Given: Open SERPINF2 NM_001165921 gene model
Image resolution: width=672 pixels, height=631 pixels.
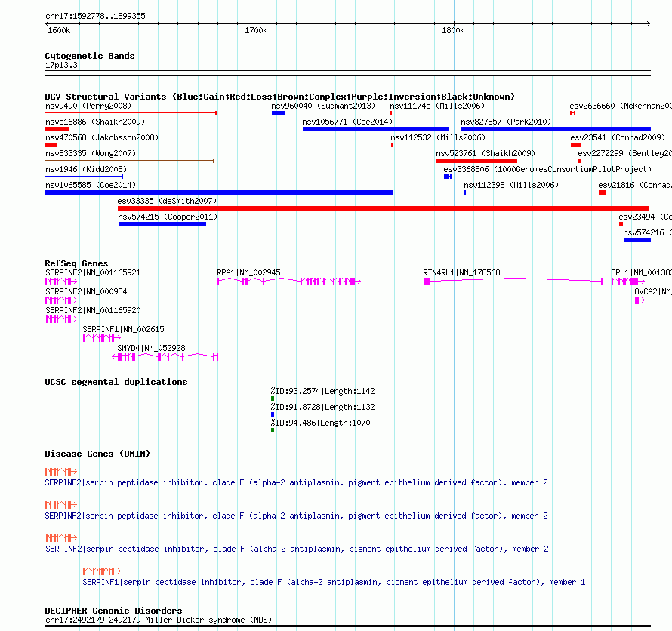Looking at the screenshot, I should (61, 282).
